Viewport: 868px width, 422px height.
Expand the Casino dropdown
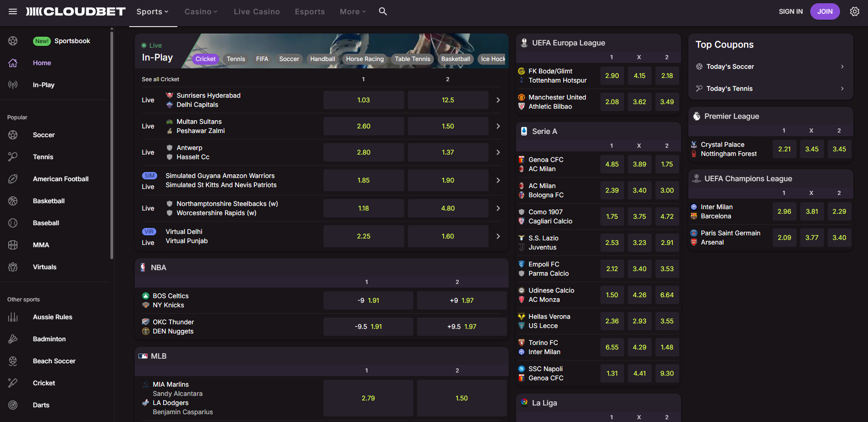[201, 11]
